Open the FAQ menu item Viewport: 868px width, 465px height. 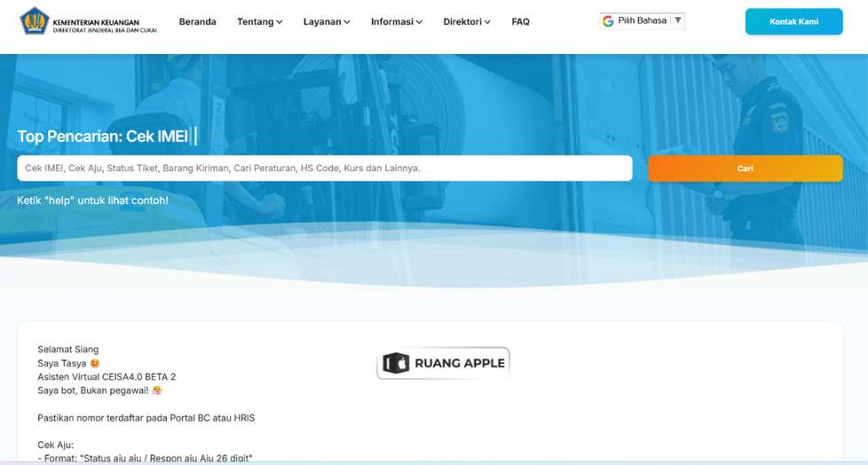(x=520, y=22)
